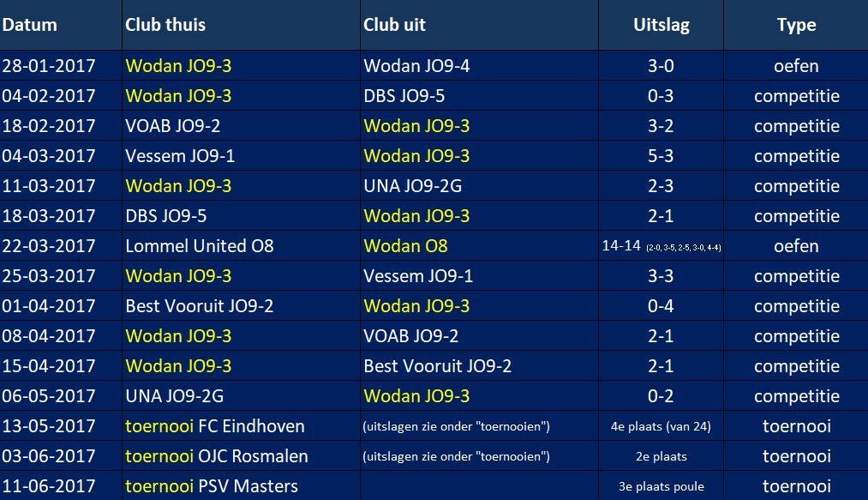Select the Lommel United O8 cell

pyautogui.click(x=200, y=246)
